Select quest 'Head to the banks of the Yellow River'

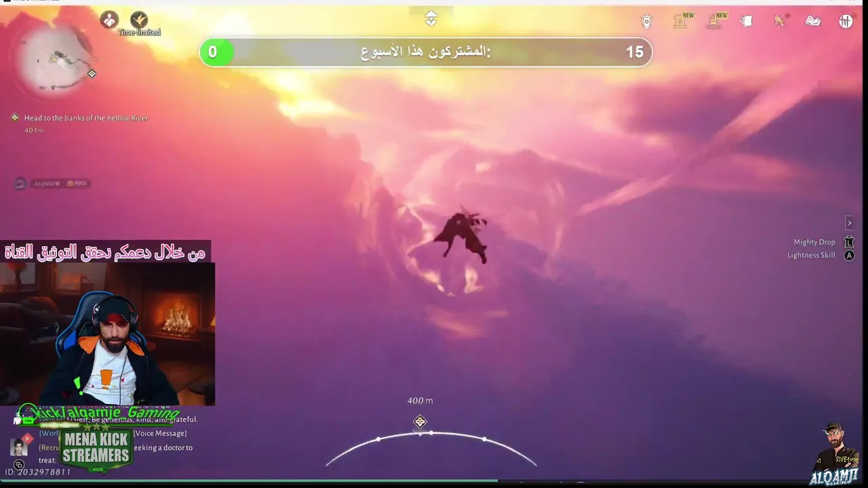pyautogui.click(x=86, y=118)
